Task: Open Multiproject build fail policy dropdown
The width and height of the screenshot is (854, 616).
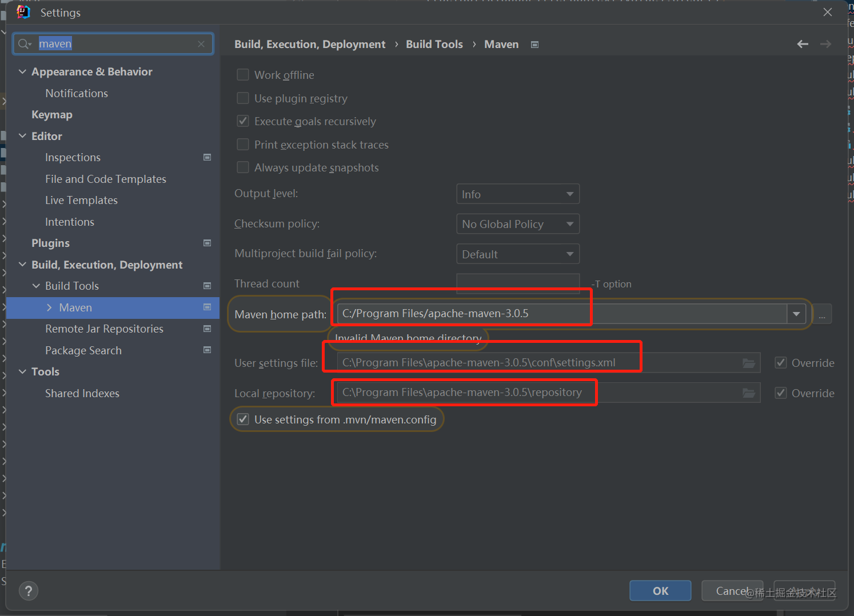Action: (518, 254)
